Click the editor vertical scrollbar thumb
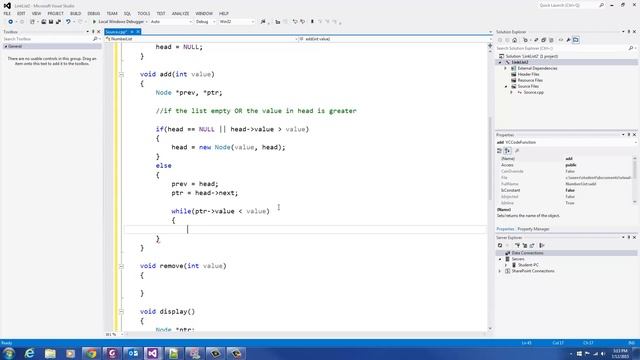This screenshot has width=640, height=360. pyautogui.click(x=490, y=158)
